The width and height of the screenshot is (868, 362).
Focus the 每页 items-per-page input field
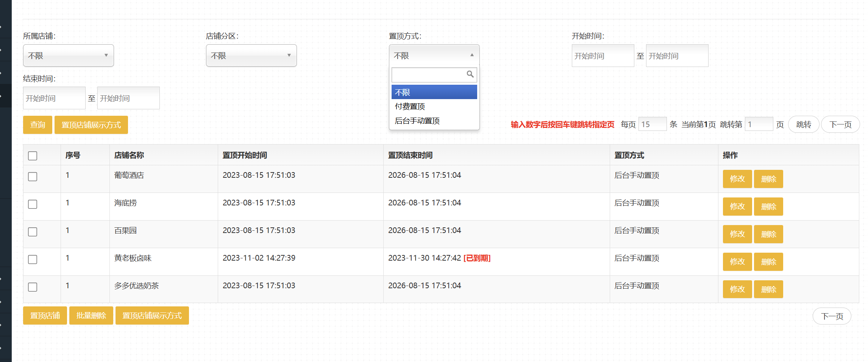click(652, 124)
